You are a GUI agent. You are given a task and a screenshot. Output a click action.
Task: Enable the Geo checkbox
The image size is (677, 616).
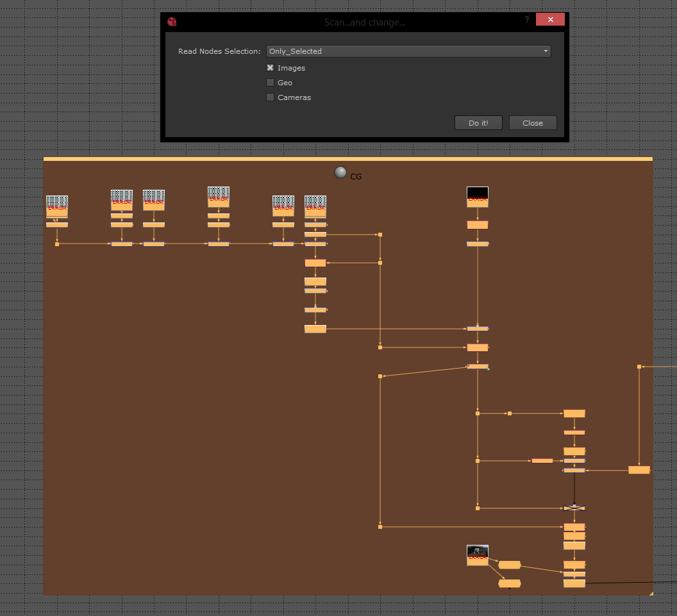tap(270, 83)
